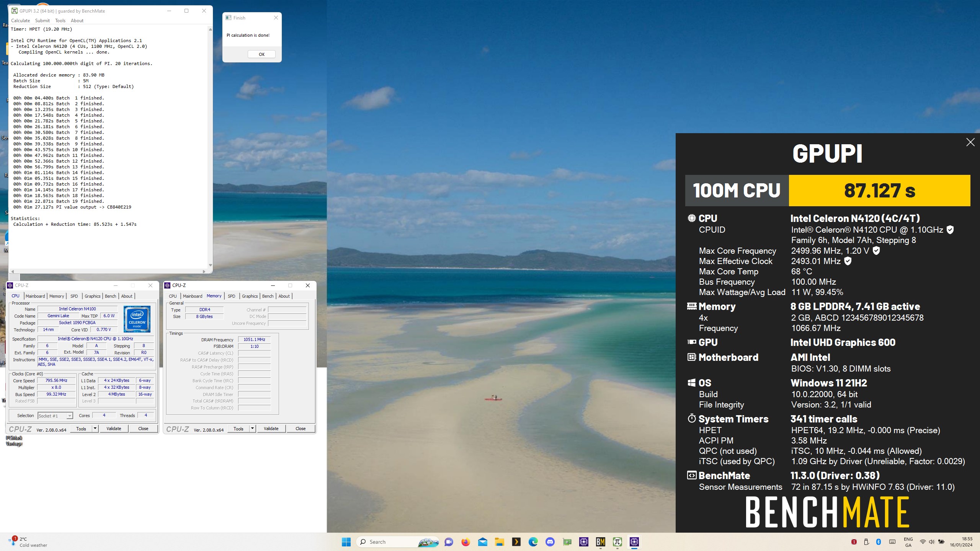Open the touch keyboard tray icon
Screen dimensions: 980x551
pyautogui.click(x=892, y=542)
